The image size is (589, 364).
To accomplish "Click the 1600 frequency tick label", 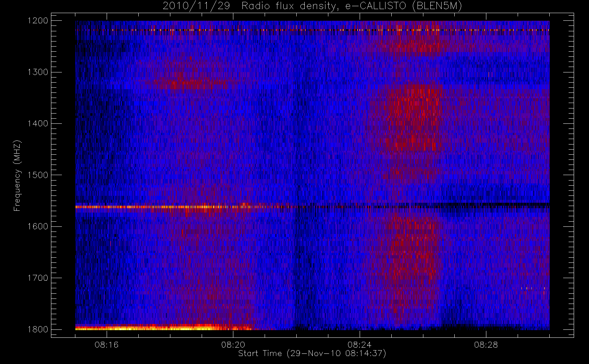I will tap(38, 226).
